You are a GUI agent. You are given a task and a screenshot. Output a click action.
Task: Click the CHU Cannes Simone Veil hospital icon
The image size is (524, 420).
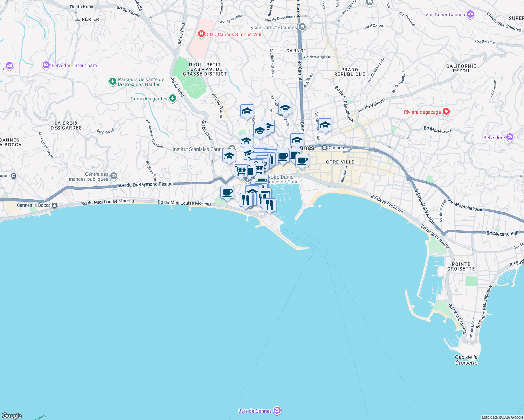[x=201, y=34]
